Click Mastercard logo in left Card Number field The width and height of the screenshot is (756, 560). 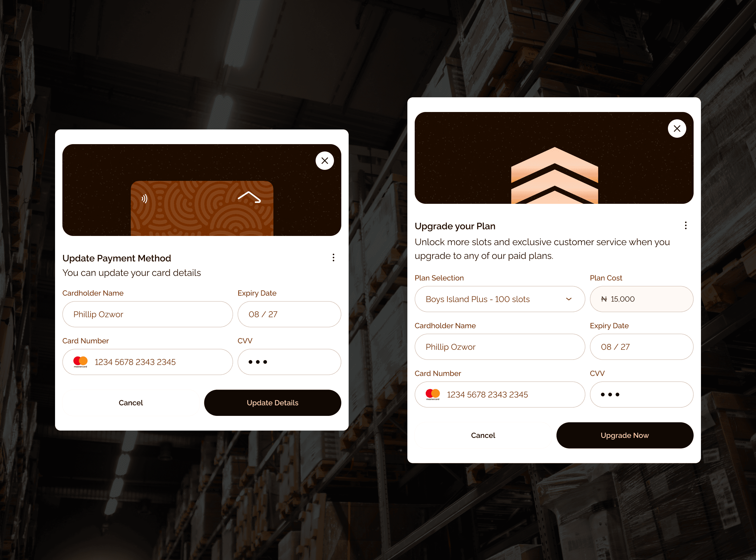click(x=80, y=362)
